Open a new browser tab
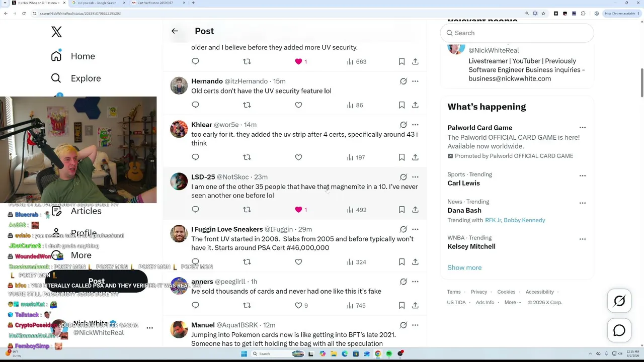Image resolution: width=644 pixels, height=362 pixels. [193, 3]
